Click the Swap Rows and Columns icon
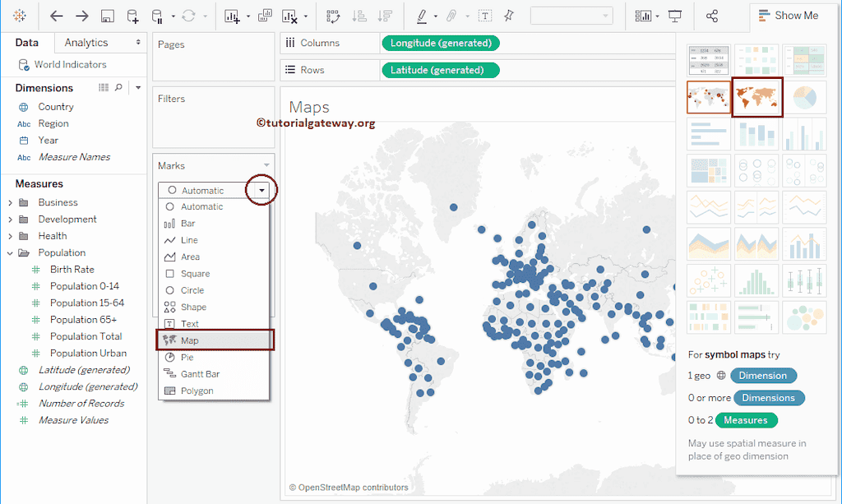The height and width of the screenshot is (504, 842). [x=333, y=16]
